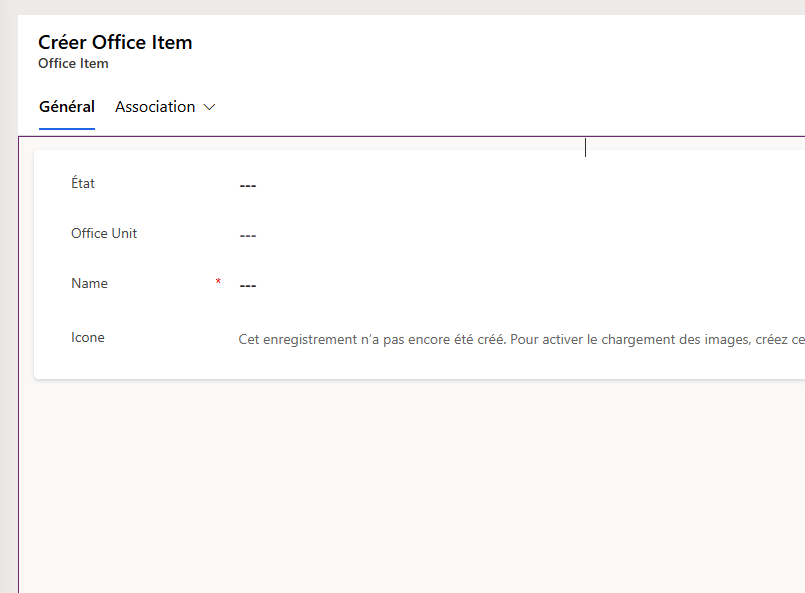The height and width of the screenshot is (593, 805).
Task: Click the empty area below form card
Action: click(x=411, y=485)
